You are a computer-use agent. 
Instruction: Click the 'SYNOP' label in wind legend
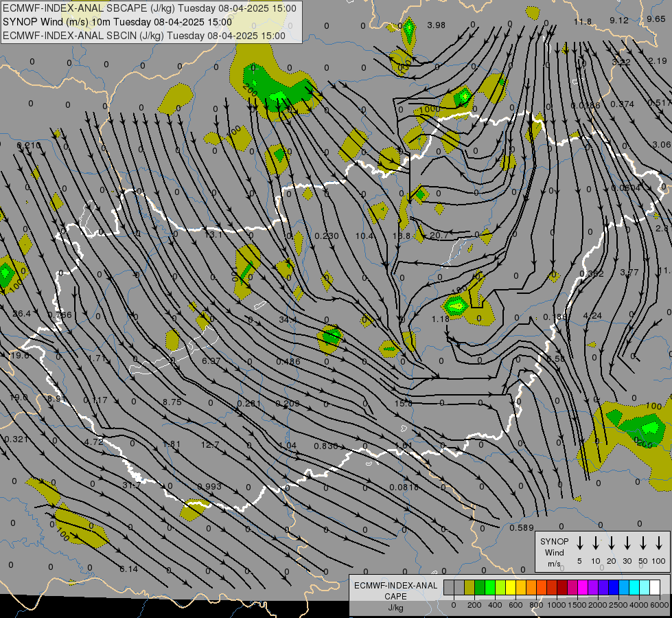[554, 542]
